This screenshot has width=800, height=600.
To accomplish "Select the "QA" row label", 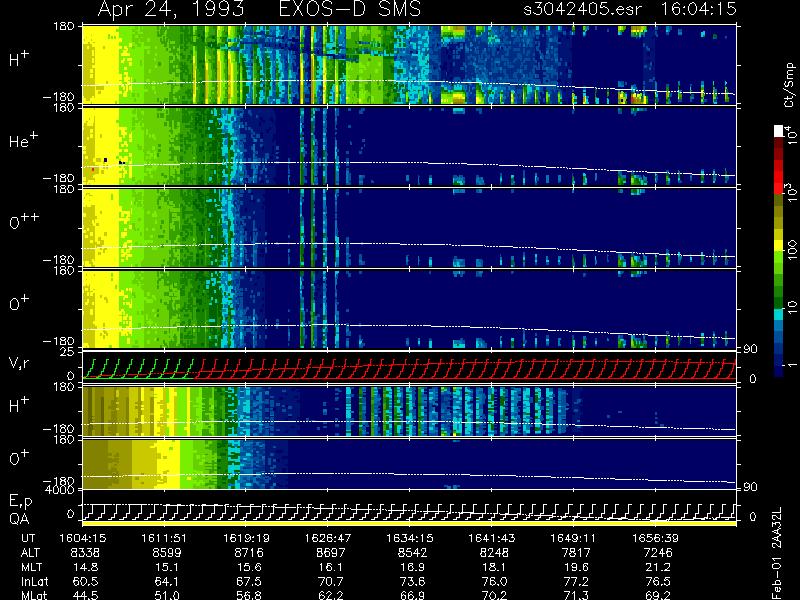I will click(19, 519).
